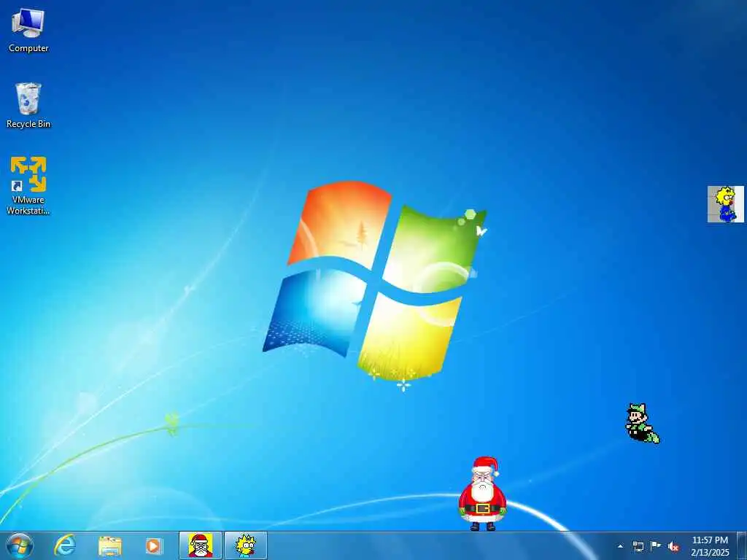Click the Santa Claus desktop character
Screen dimensions: 747x560
pos(483,494)
